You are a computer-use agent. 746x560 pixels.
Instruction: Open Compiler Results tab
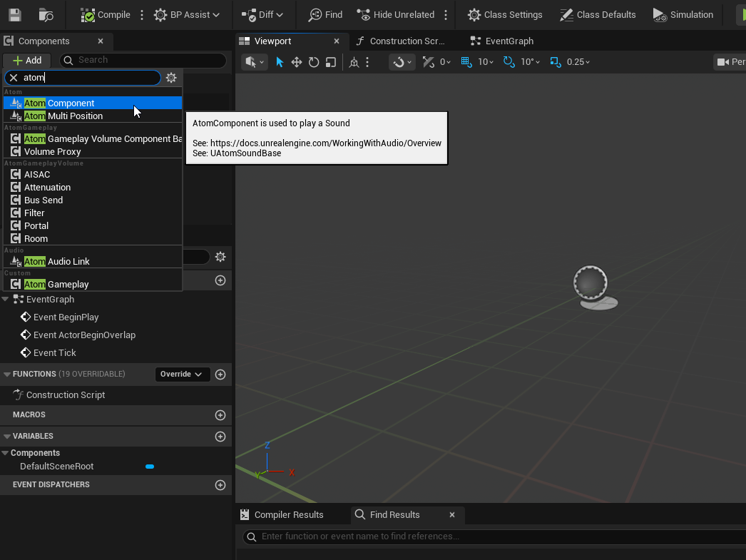click(282, 515)
